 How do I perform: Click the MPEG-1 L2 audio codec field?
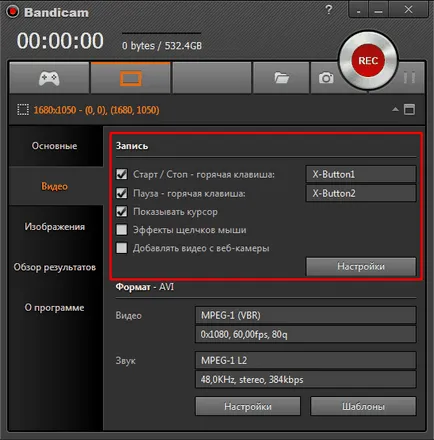[x=306, y=360]
